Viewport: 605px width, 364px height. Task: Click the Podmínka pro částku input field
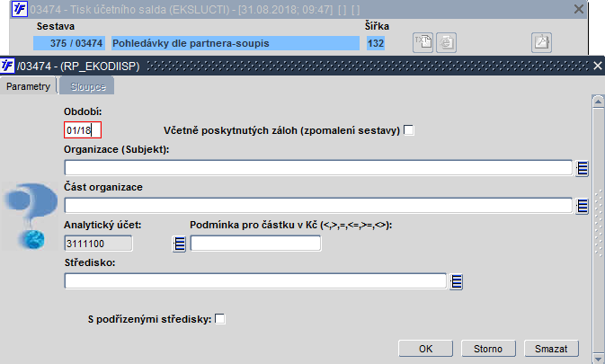[255, 244]
